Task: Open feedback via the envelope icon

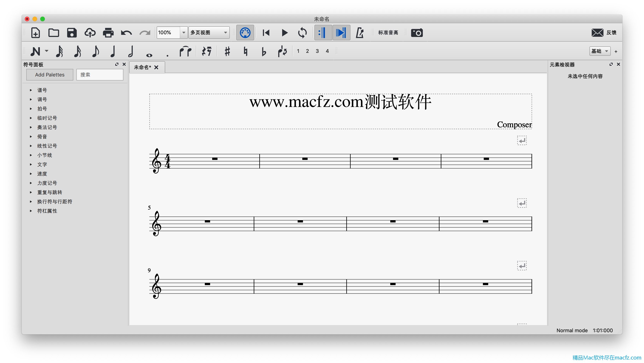Action: [x=597, y=33]
